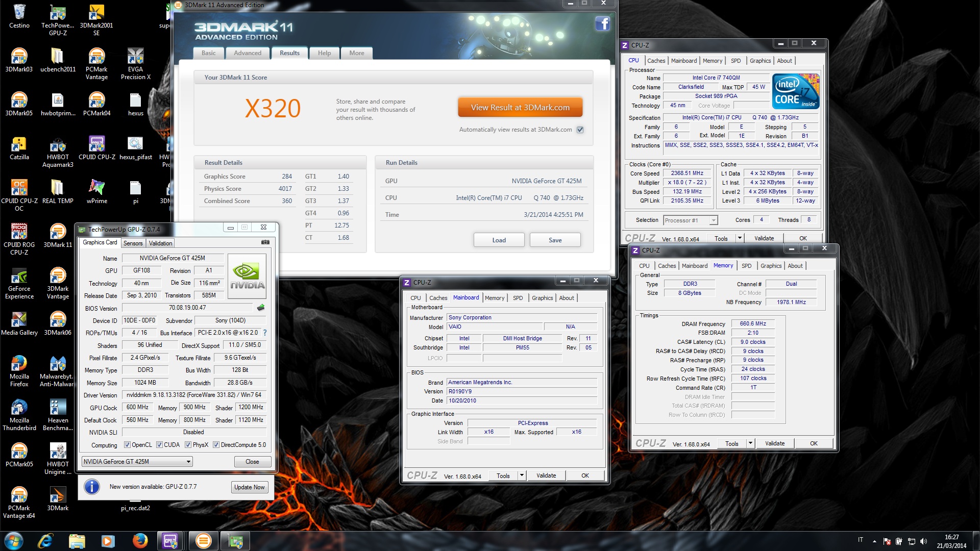Open ucbench2011 desktop icon

pos(58,60)
